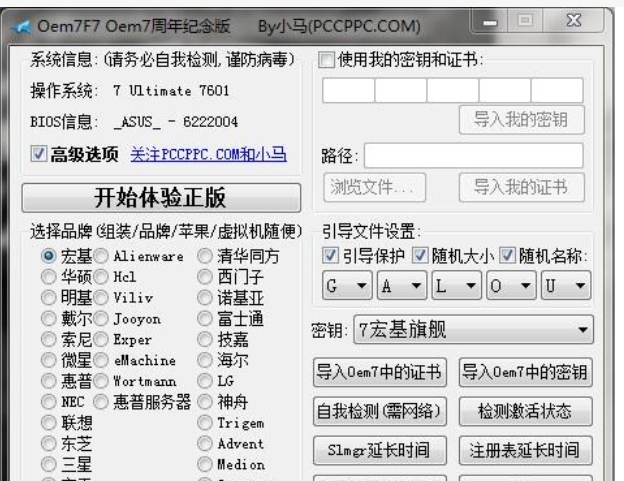Open the U letter dropdown
Viewport: 624px width, 481px height.
[x=566, y=285]
